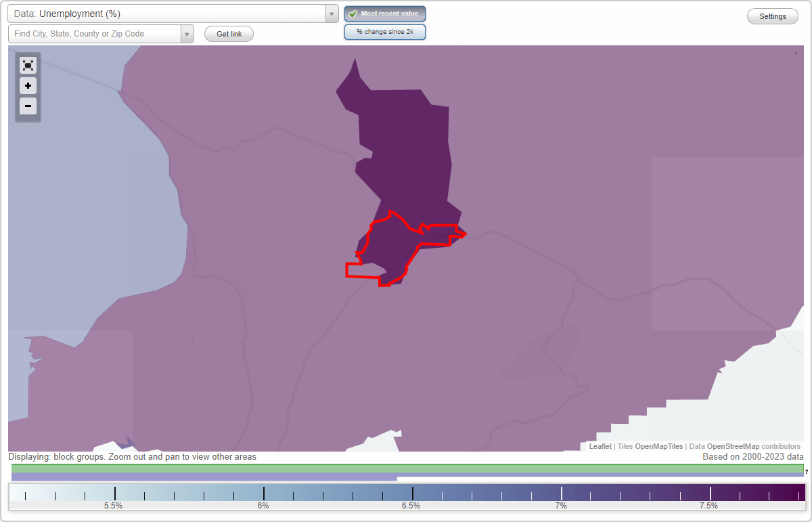Expand map to fullscreen view
This screenshot has width=812, height=522.
coord(28,65)
